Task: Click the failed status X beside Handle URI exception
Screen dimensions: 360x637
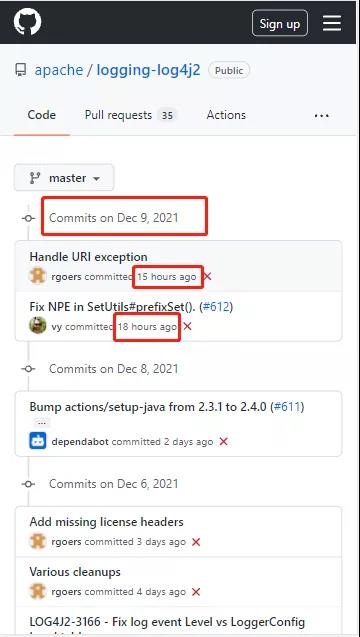Action: 207,277
